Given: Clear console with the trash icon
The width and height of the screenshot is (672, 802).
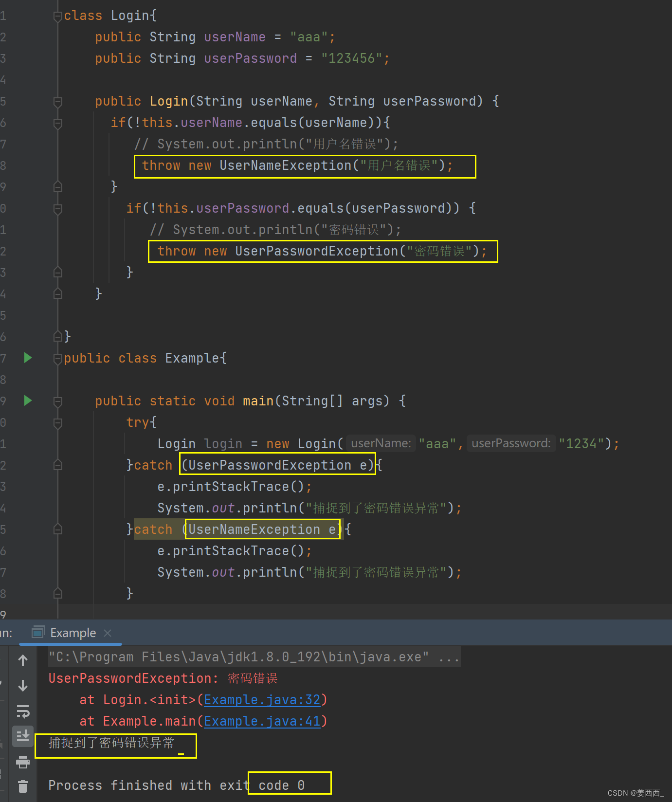Looking at the screenshot, I should [x=23, y=786].
